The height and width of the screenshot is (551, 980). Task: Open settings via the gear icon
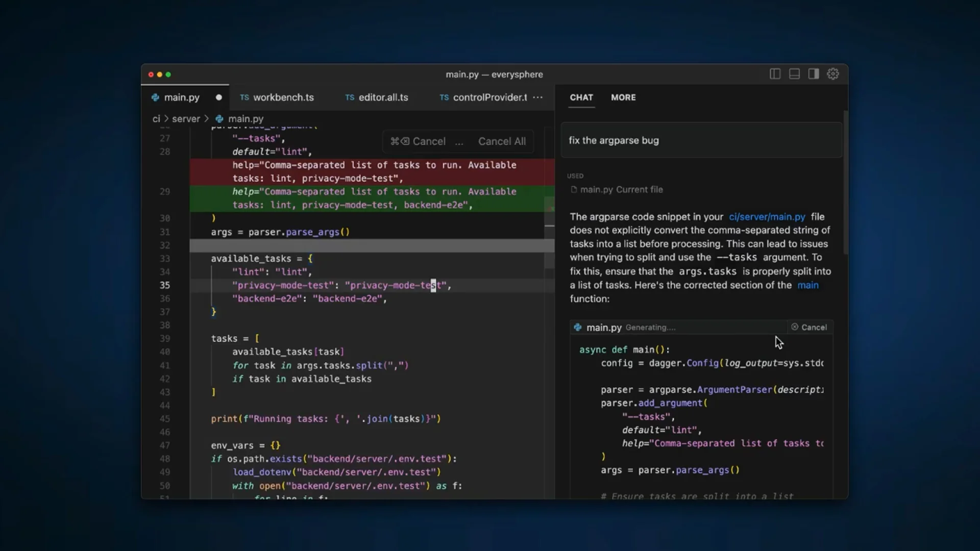[833, 74]
